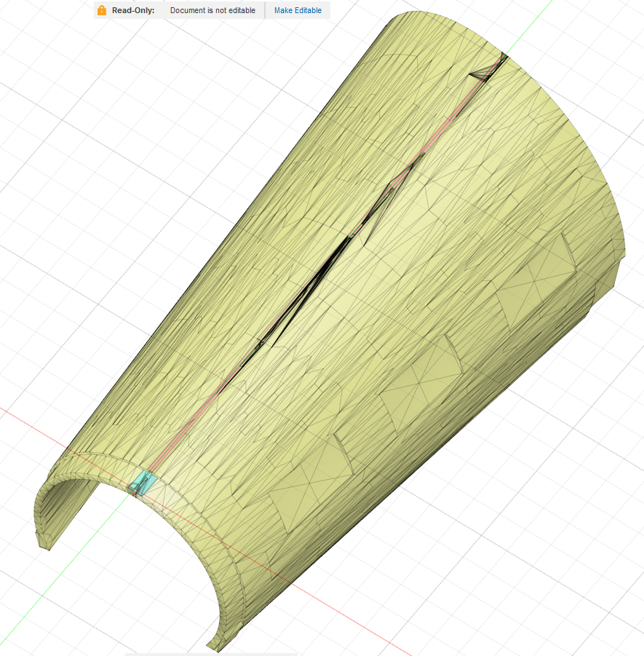This screenshot has width=644, height=656.
Task: Click the "Read-Only:" label
Action: [133, 10]
